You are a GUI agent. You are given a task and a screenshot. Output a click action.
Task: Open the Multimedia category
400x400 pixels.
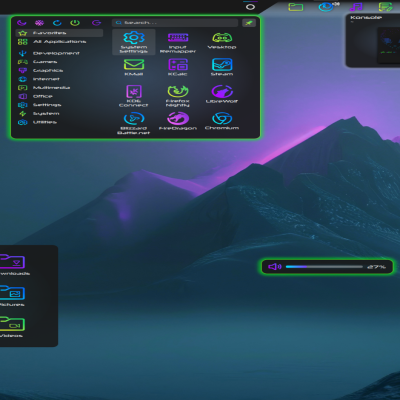tap(59, 88)
